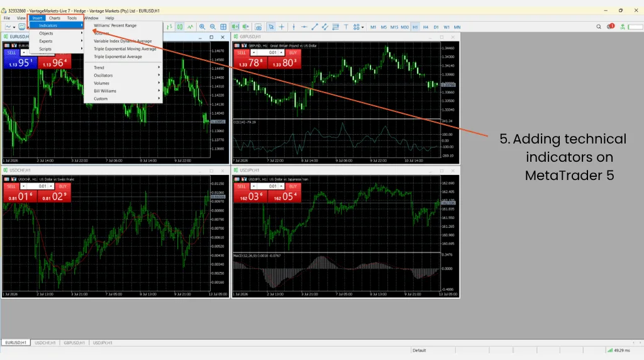Take a chart screenshot with camera icon

point(258,27)
